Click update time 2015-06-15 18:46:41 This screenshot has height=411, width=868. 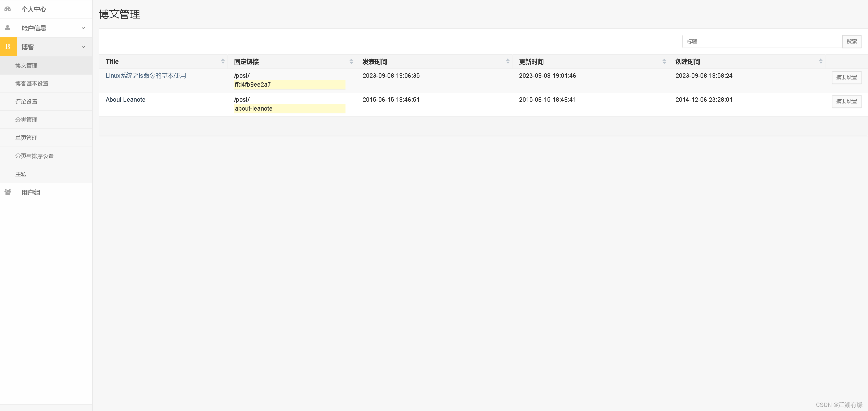pyautogui.click(x=548, y=100)
